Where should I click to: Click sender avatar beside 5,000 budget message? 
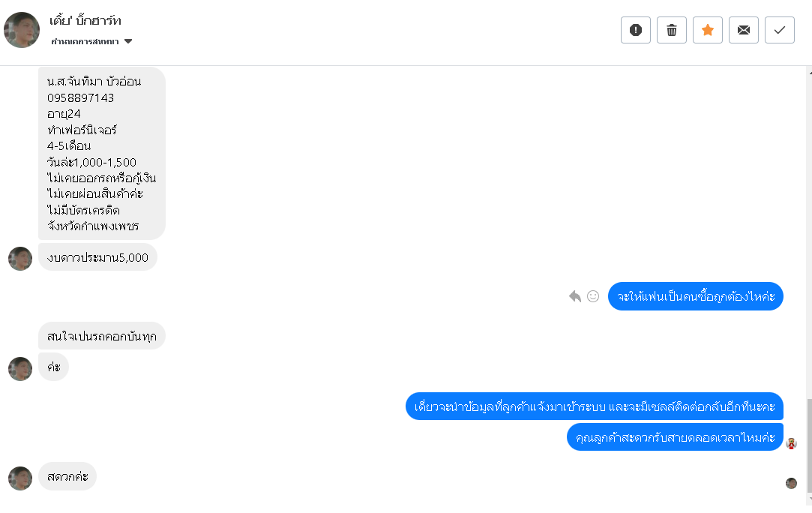coord(20,258)
